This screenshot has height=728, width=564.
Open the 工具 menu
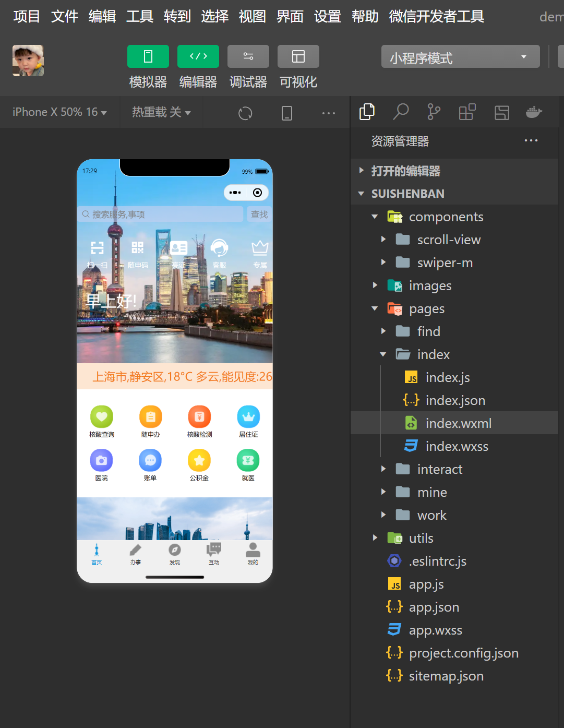140,16
